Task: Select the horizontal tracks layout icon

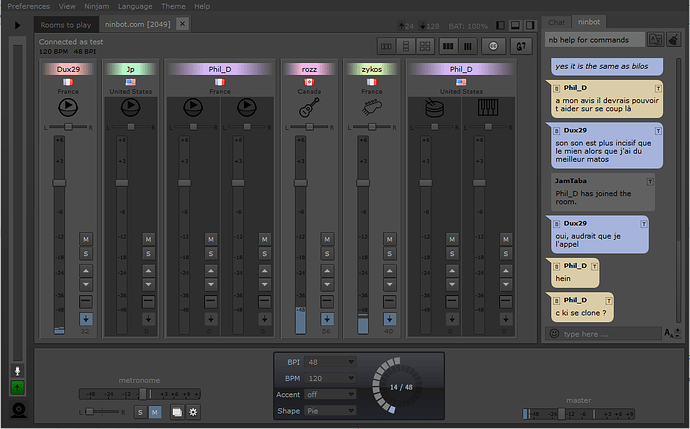Action: coord(386,46)
